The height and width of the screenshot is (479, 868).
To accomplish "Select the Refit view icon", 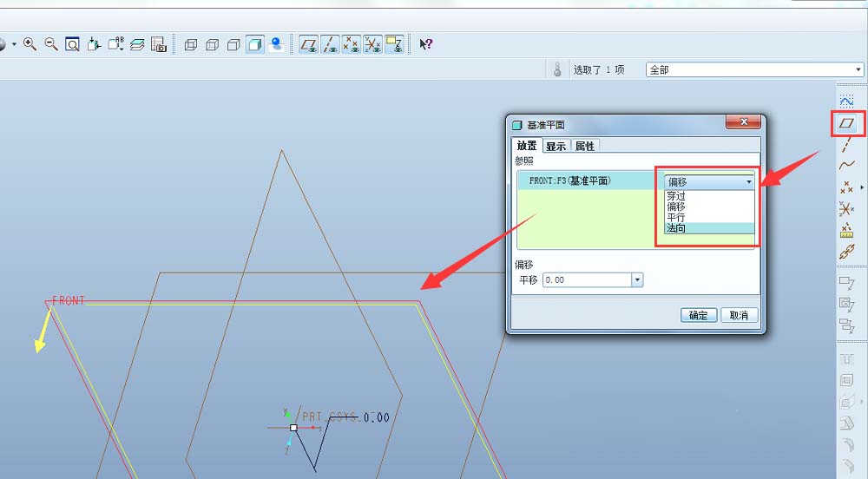I will (73, 44).
